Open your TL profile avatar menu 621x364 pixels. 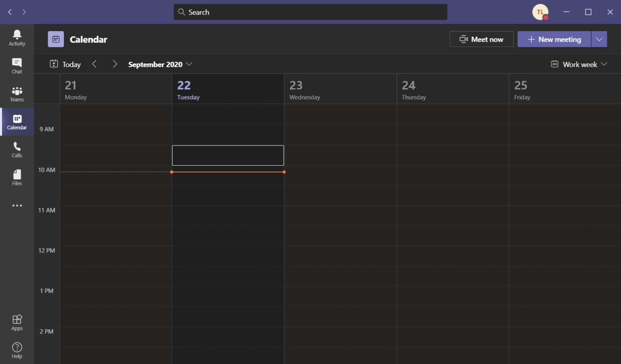[540, 12]
